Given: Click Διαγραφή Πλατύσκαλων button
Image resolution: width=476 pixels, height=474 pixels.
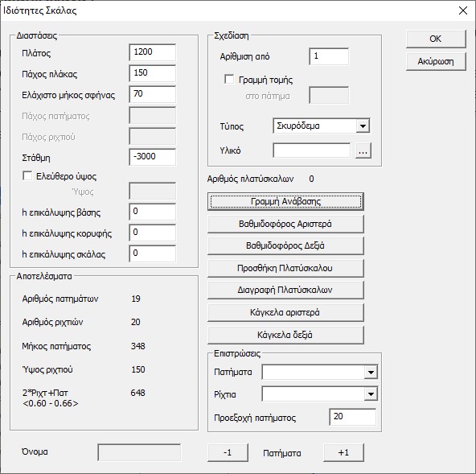Looking at the screenshot, I should 285,291.
